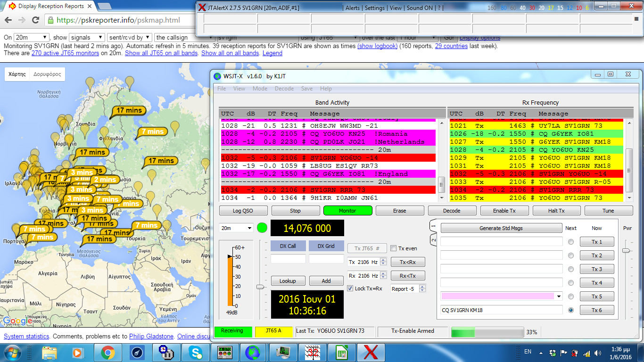The width and height of the screenshot is (644, 362).
Task: Enable the Tx even checkbox
Action: [394, 247]
